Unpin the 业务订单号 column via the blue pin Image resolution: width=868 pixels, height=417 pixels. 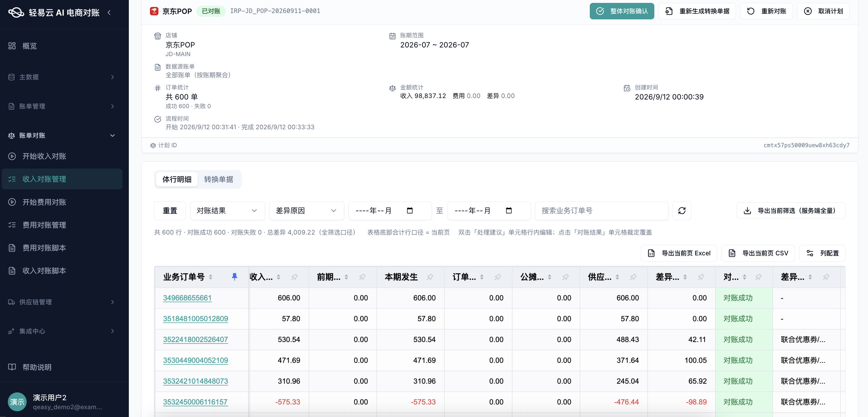235,277
